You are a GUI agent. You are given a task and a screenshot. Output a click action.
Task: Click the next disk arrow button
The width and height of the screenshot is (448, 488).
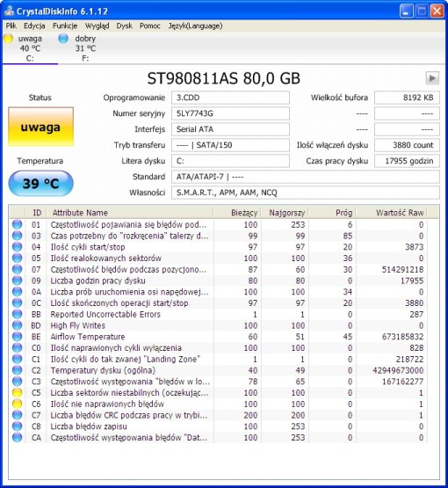pyautogui.click(x=432, y=78)
